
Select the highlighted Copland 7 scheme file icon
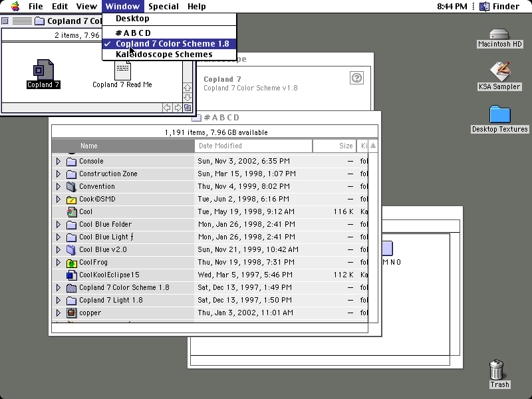43,70
